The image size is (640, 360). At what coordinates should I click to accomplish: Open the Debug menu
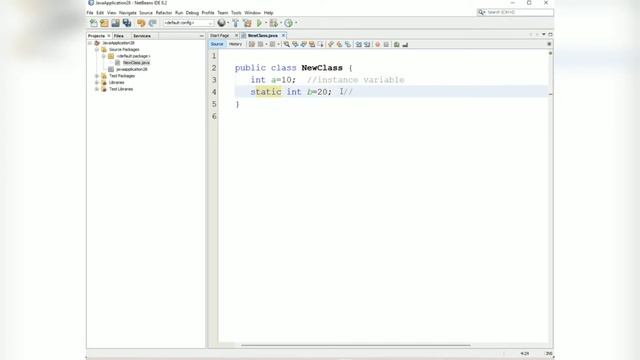point(192,13)
